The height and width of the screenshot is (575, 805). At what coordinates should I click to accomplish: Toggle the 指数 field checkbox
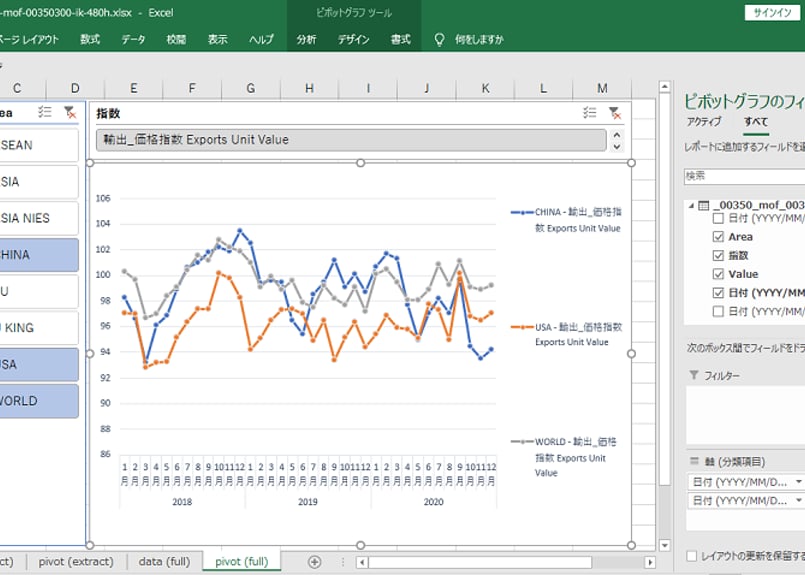click(718, 255)
